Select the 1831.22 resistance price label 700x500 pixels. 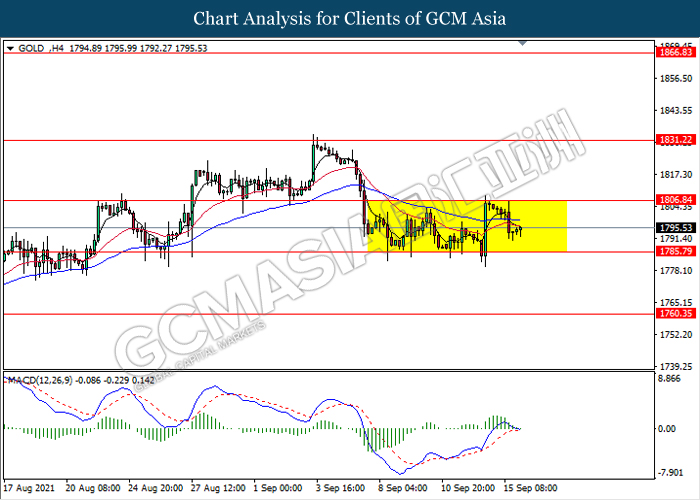coord(676,140)
